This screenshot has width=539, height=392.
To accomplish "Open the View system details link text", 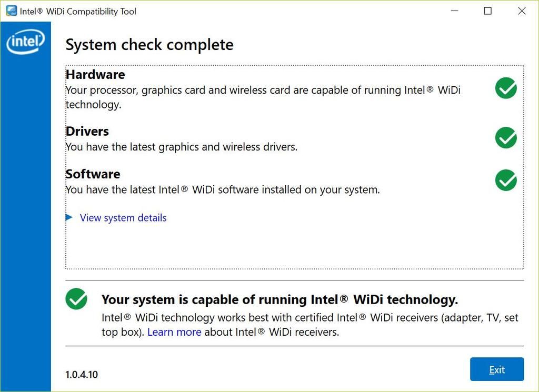I will click(x=123, y=218).
